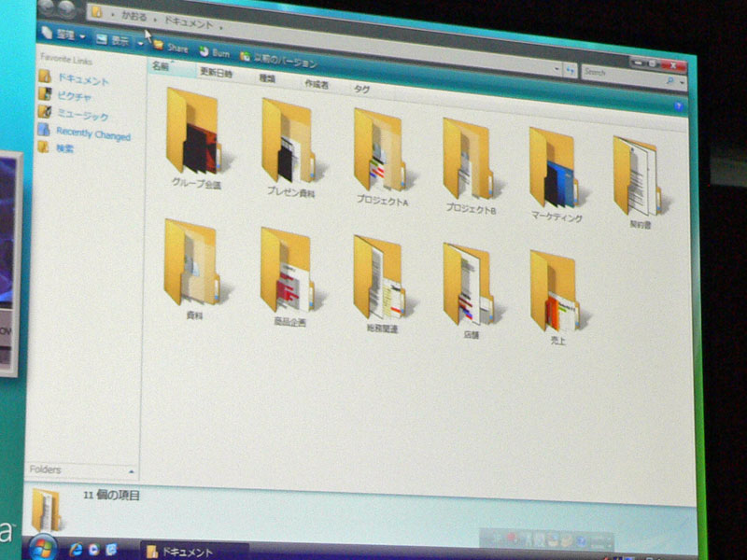The height and width of the screenshot is (560, 747).
Task: Click the Share toolbar button
Action: pyautogui.click(x=171, y=48)
